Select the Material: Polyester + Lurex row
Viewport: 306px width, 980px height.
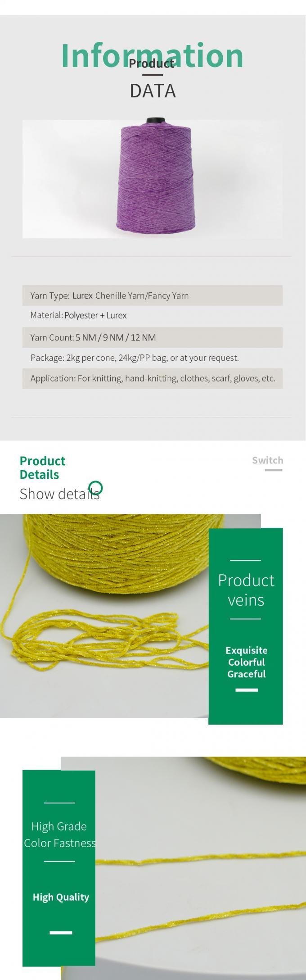coord(152,315)
